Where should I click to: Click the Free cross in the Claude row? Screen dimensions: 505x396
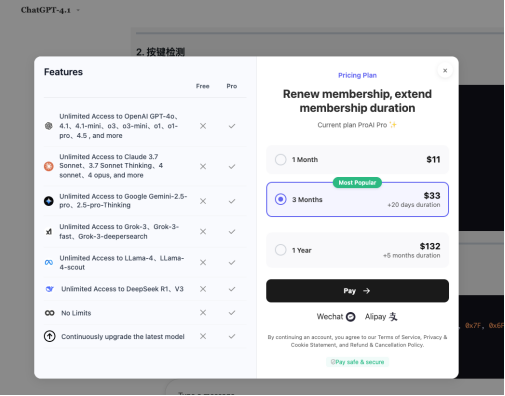click(x=203, y=166)
